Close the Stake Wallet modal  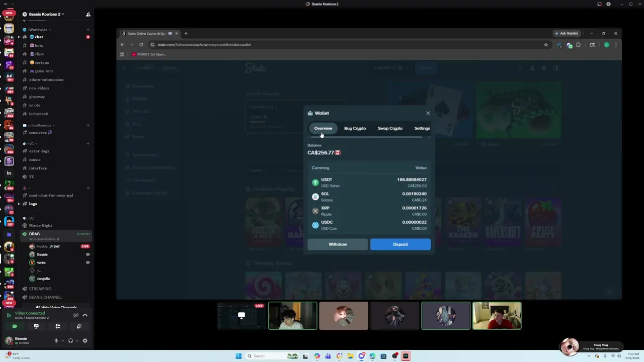click(x=428, y=113)
